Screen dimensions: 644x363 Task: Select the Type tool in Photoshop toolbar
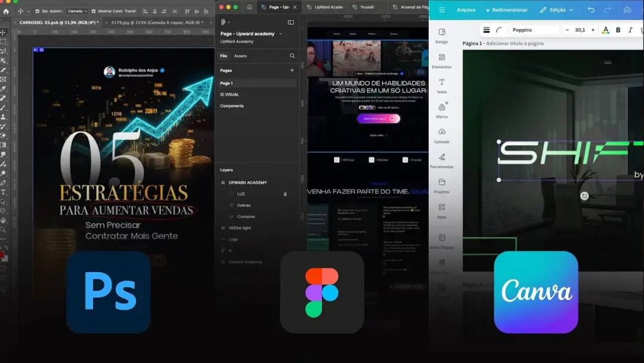coord(4,192)
